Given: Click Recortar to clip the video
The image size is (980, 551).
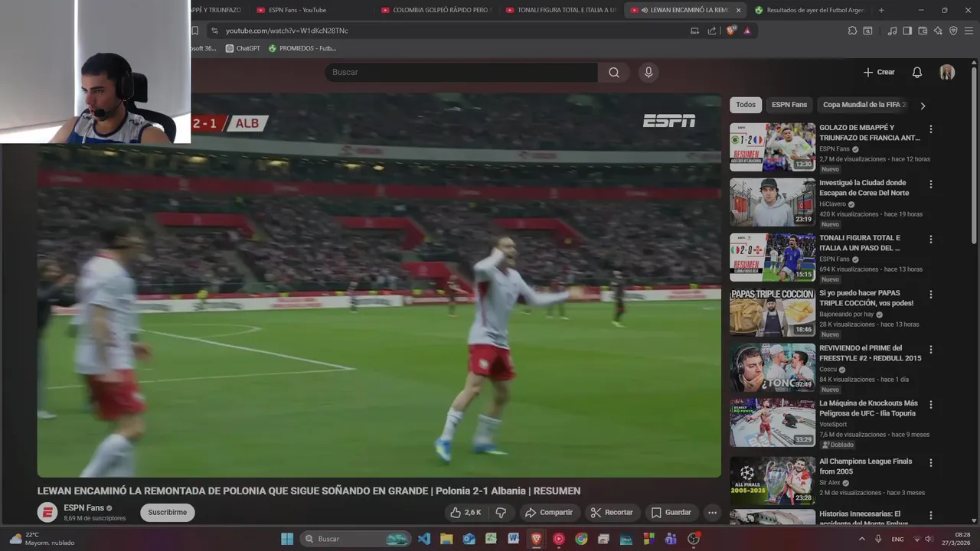Looking at the screenshot, I should [611, 512].
